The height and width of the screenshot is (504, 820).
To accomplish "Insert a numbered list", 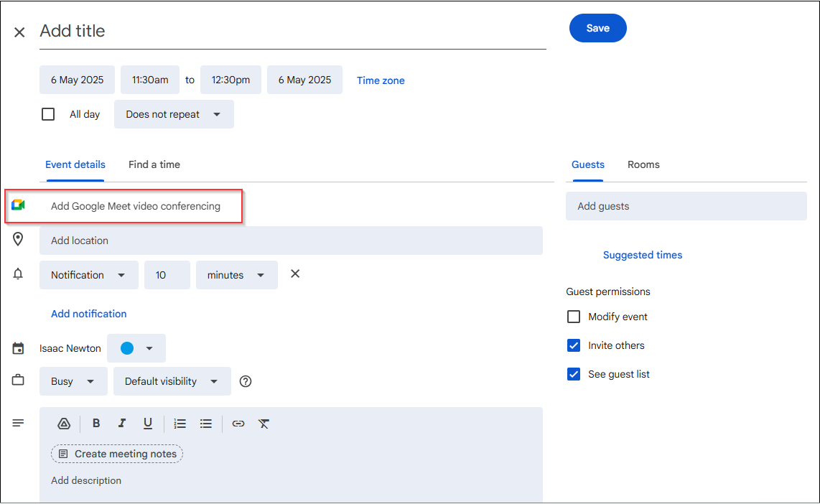I will 180,424.
